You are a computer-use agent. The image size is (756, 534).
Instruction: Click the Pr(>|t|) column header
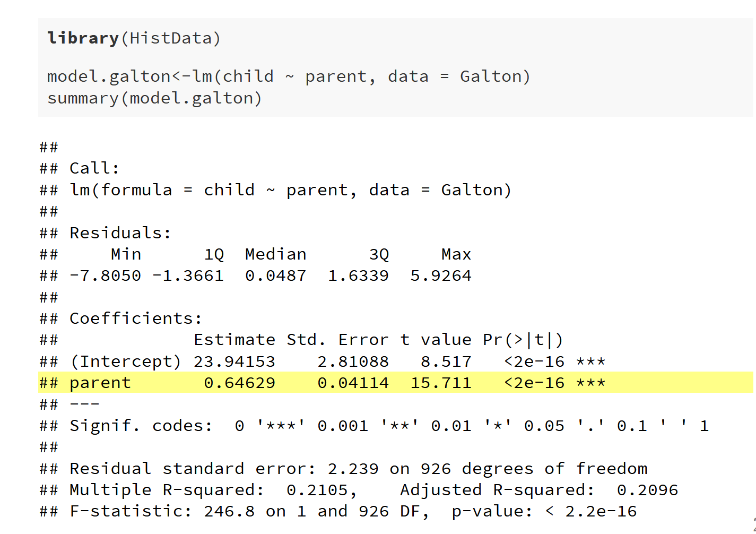coord(523,340)
